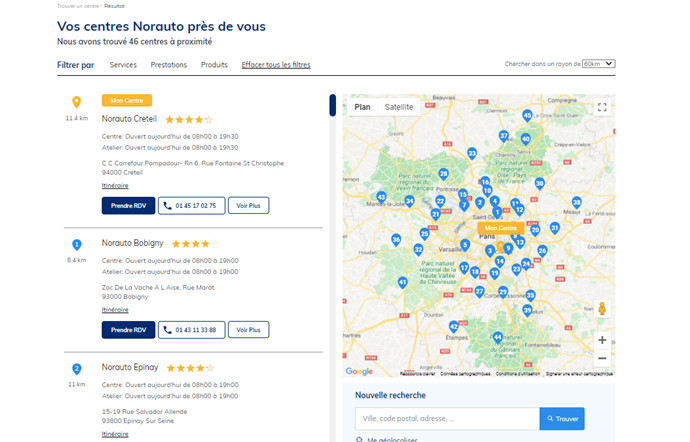Screen dimensions: 690x442
Task: Click Trouver un centre breadcrumb link
Action: click(78, 6)
